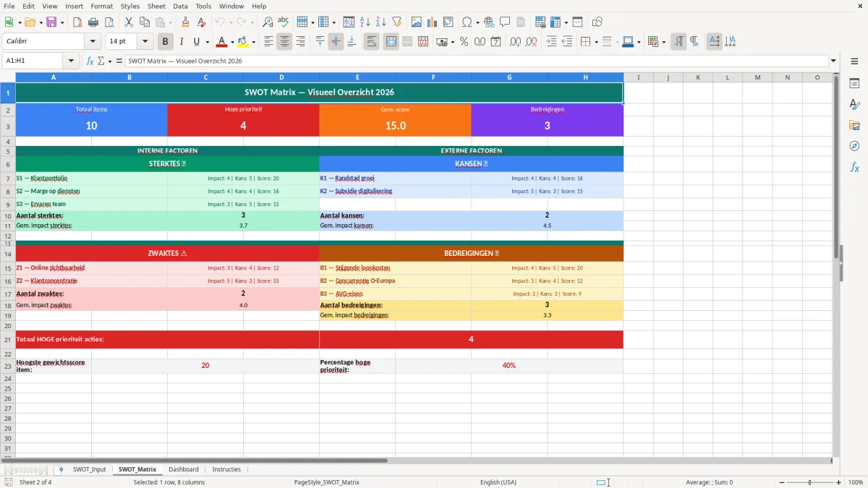The height and width of the screenshot is (488, 868).
Task: Click the Save document icon
Action: coord(51,22)
